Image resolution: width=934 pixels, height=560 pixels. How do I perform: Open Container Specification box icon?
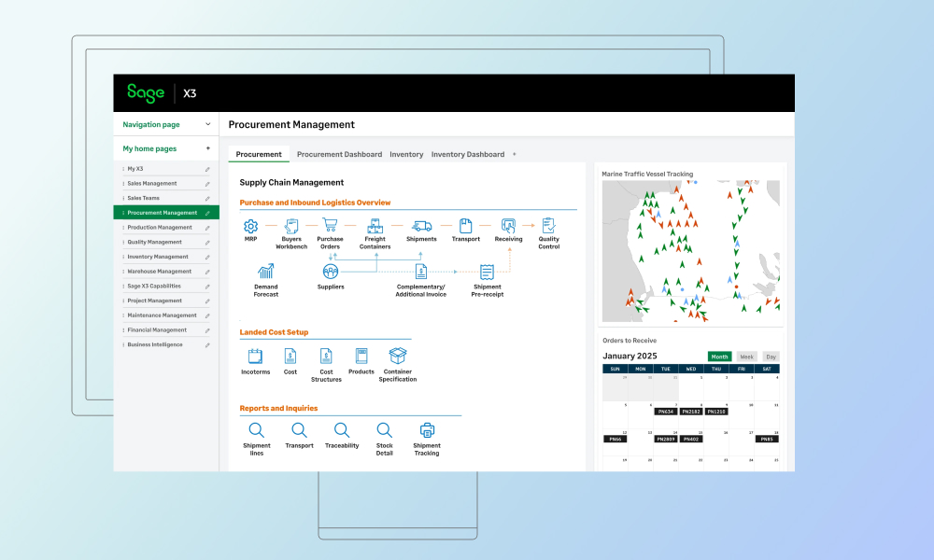click(398, 356)
